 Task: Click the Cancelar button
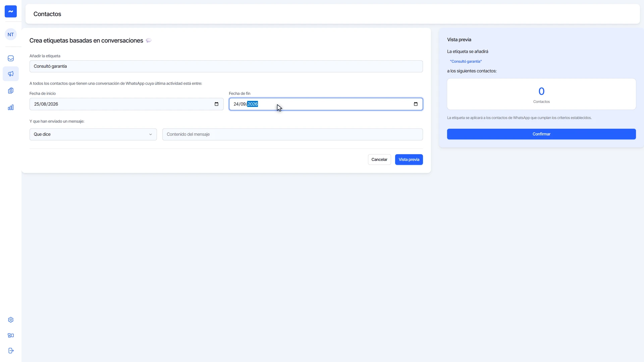[x=379, y=160]
